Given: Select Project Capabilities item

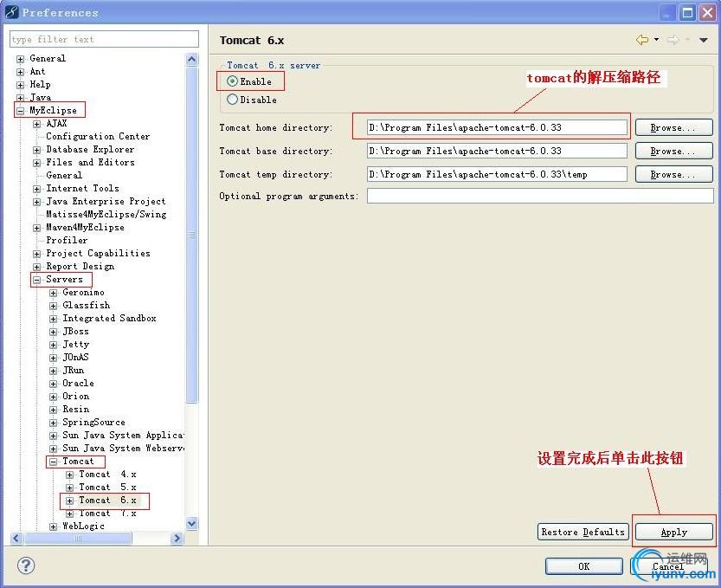Looking at the screenshot, I should tap(98, 253).
